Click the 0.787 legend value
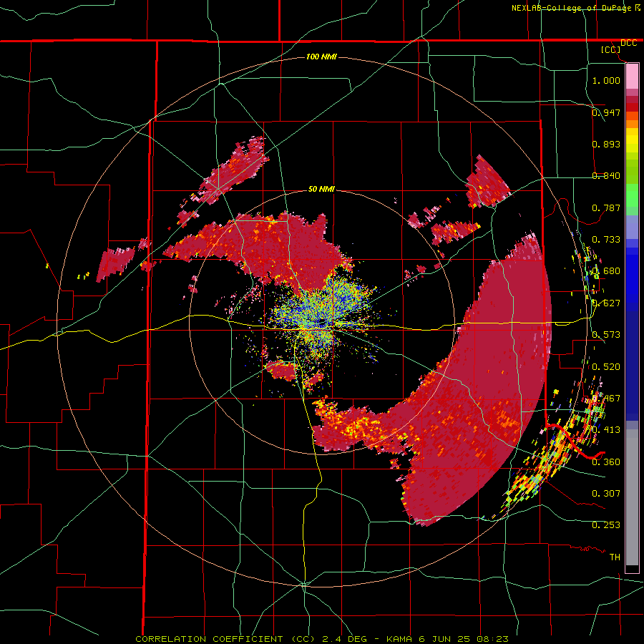Screen dimensions: 644x644 click(x=606, y=208)
